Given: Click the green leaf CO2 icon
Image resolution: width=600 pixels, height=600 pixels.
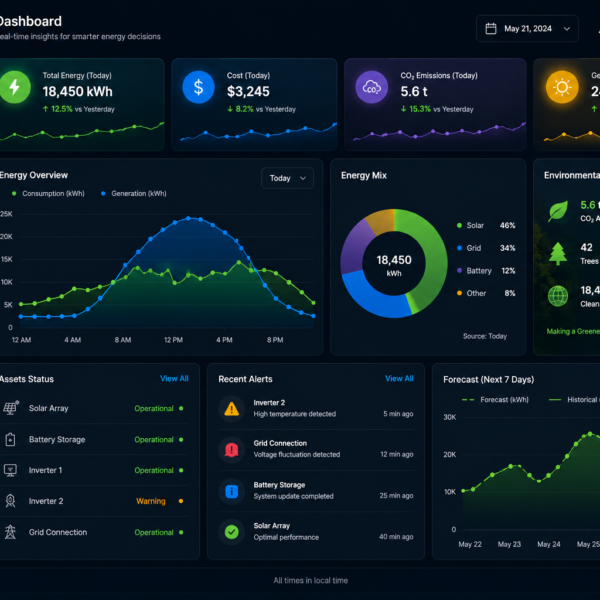Looking at the screenshot, I should coord(558,211).
